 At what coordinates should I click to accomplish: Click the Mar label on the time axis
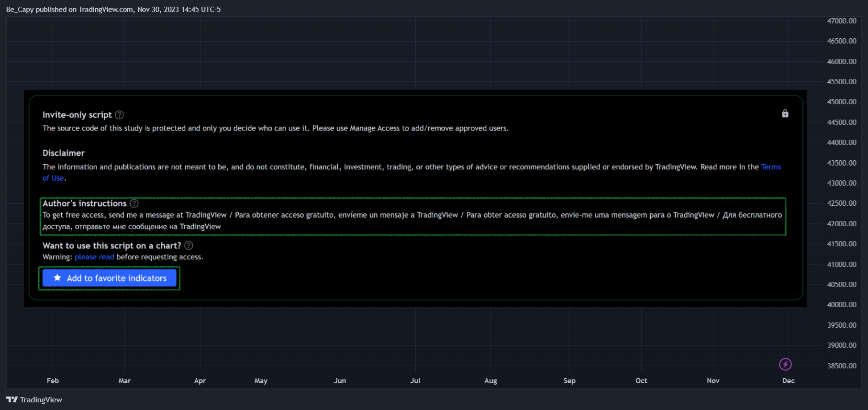pos(124,381)
